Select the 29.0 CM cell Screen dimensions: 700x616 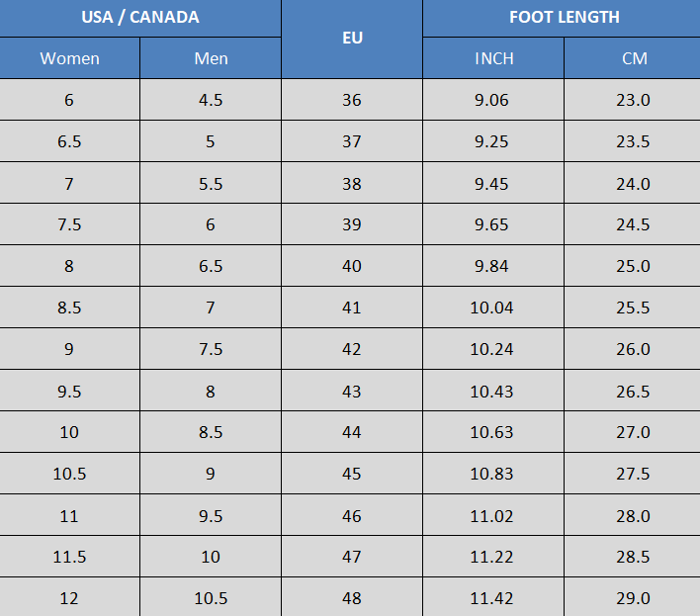coord(633,598)
